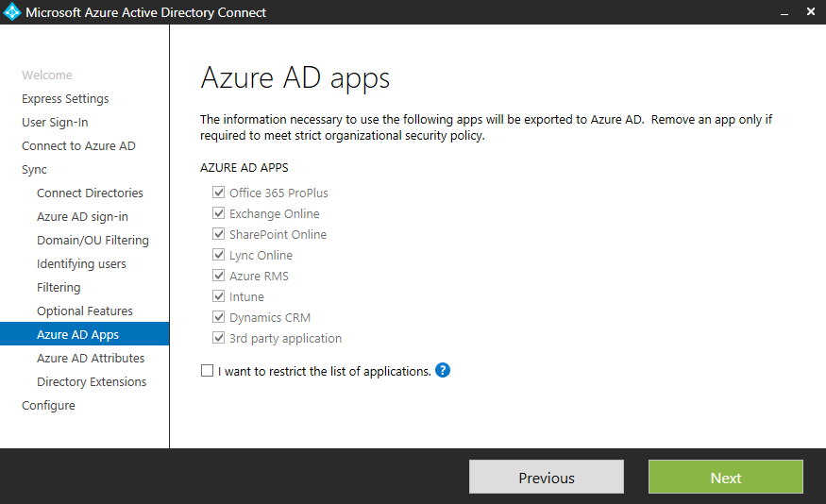The height and width of the screenshot is (504, 826).
Task: Go back with the Previous button
Action: point(546,478)
